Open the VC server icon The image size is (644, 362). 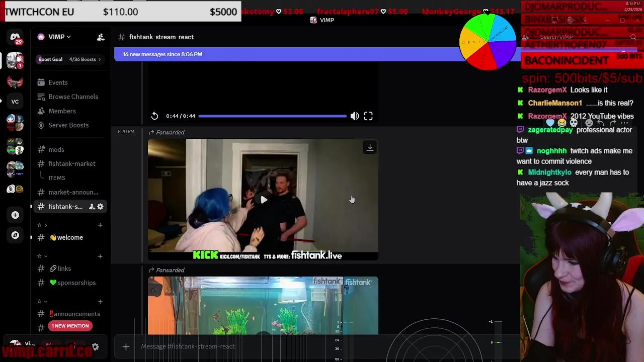point(15,102)
